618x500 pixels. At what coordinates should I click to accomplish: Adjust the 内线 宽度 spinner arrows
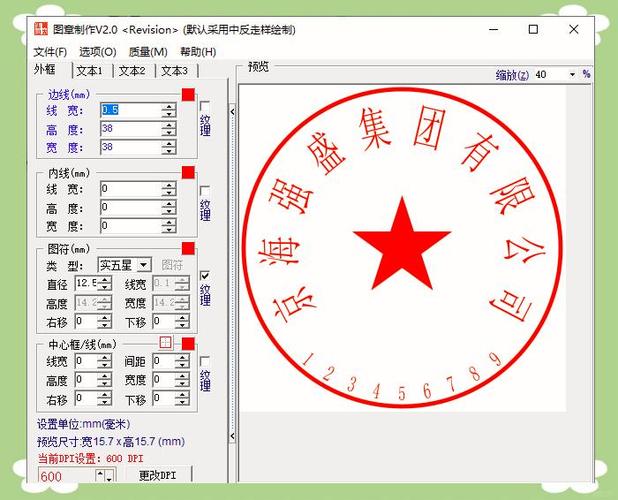point(169,226)
